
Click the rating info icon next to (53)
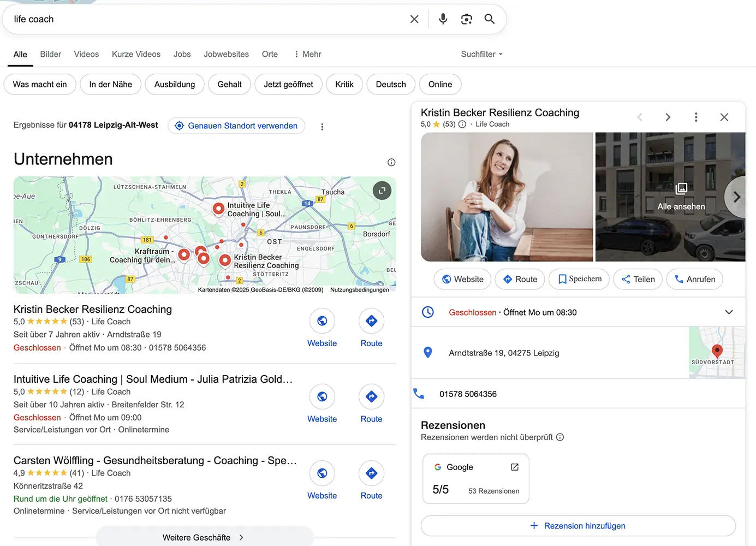[462, 124]
